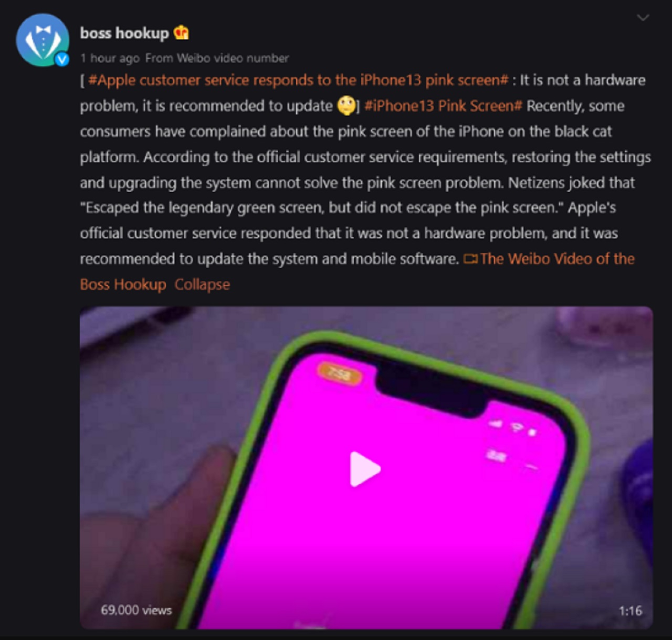This screenshot has width=672, height=640.
Task: Click the "boss hookup" username
Action: pos(124,33)
